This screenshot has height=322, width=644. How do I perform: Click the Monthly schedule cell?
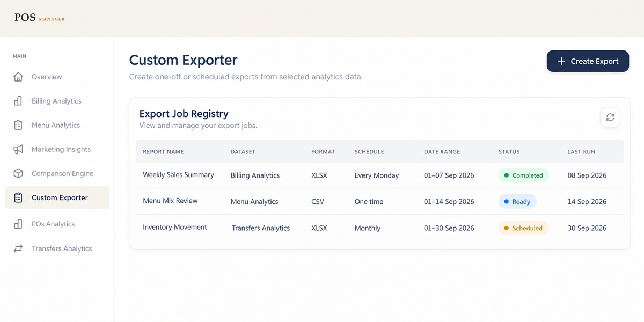coord(368,228)
